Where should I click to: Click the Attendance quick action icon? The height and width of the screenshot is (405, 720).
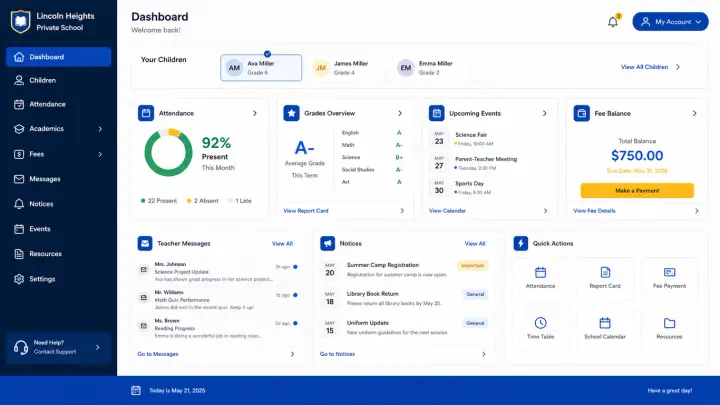[x=540, y=272]
